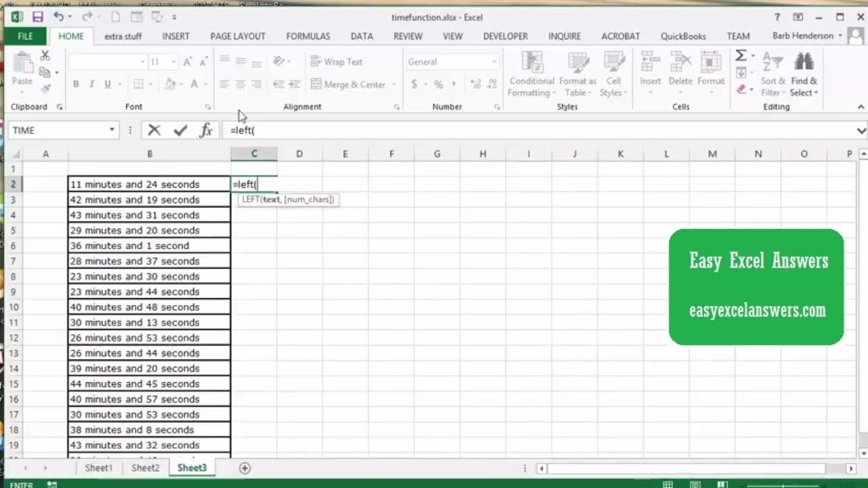The width and height of the screenshot is (868, 488).
Task: Open Find & Select binoculars menu
Action: (804, 73)
